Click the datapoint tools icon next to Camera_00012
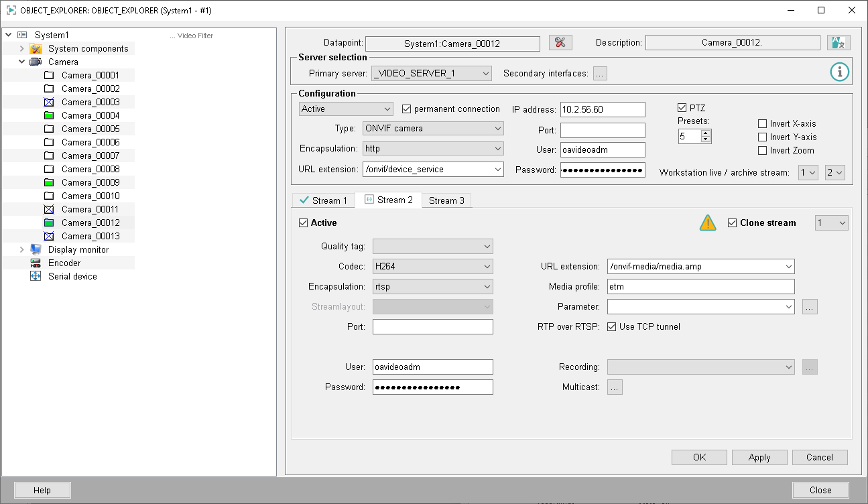 560,43
